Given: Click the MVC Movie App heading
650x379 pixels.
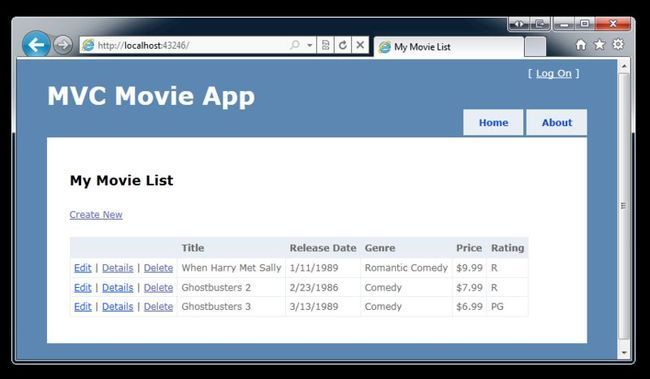Looking at the screenshot, I should 151,96.
